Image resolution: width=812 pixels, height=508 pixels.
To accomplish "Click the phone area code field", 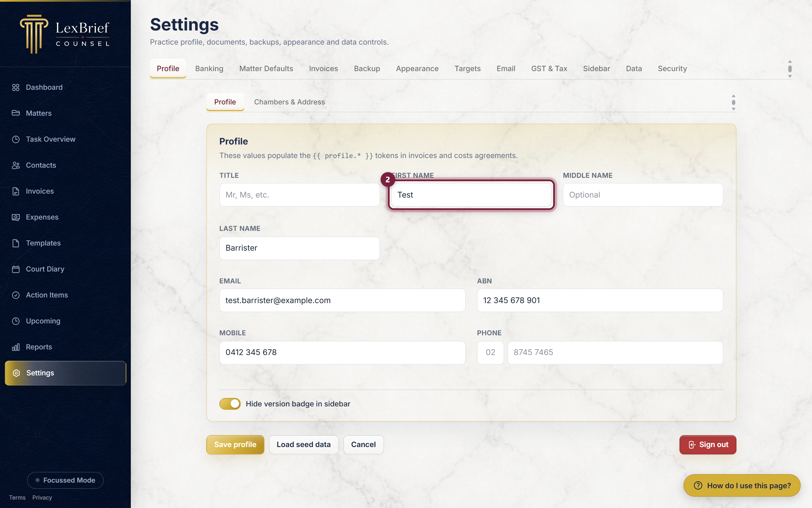I will click(490, 352).
